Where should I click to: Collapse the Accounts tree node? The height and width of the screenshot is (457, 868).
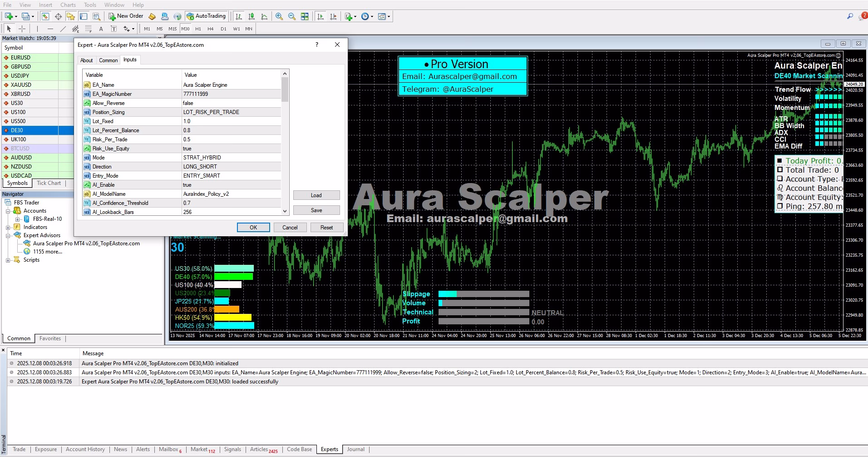8,211
